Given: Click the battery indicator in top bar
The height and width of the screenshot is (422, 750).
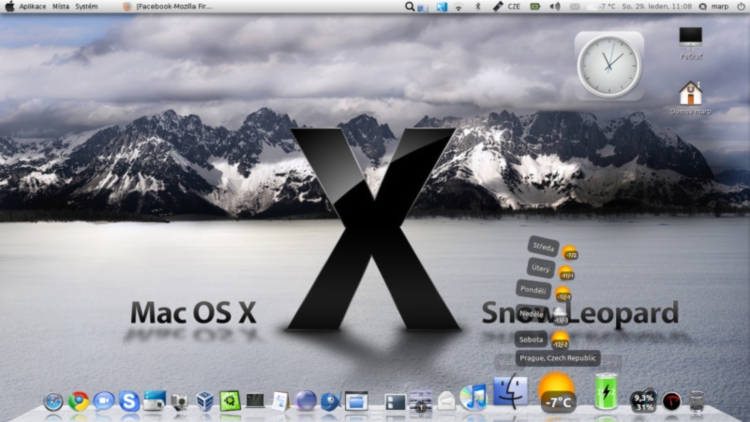Looking at the screenshot, I should coord(535,7).
